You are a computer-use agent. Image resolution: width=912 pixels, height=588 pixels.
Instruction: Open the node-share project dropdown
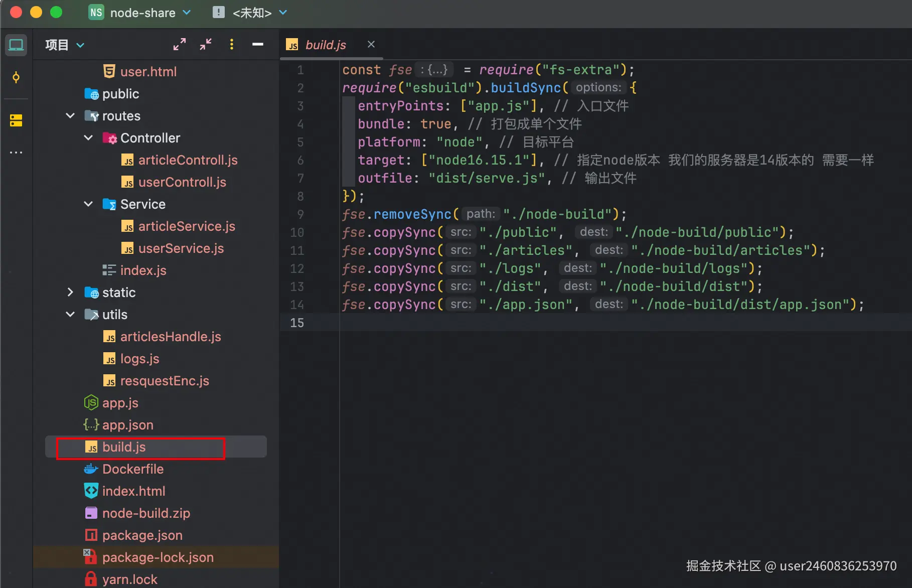(x=140, y=13)
